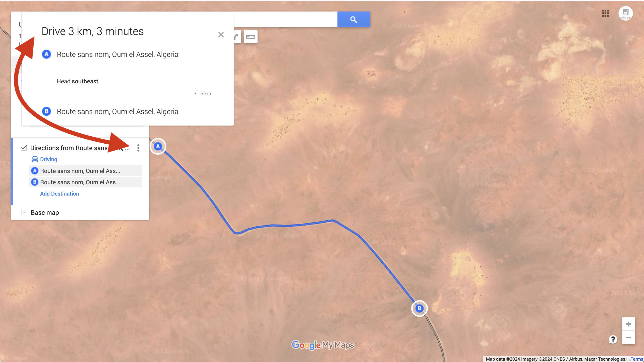Click marker A on the map
Viewport: 644px width, 362px height.
[158, 146]
